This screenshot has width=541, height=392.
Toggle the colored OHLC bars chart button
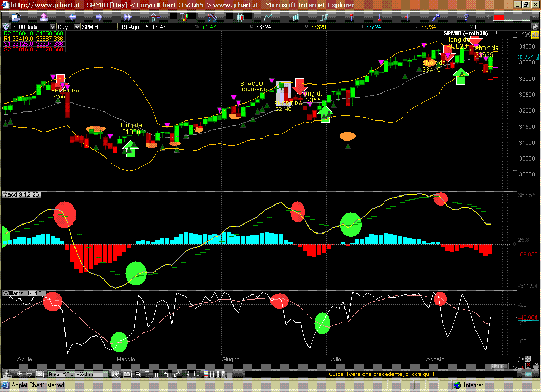[183, 17]
